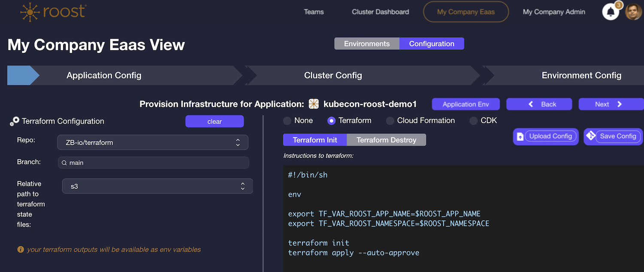Click the app icon next to kubecon-roost-demo1
Screen dimensions: 644x272
pyautogui.click(x=313, y=104)
